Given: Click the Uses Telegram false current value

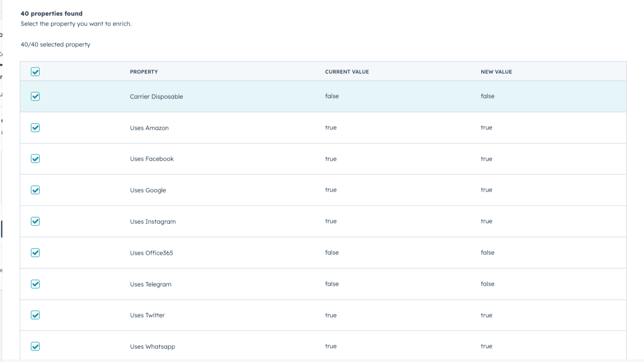Looking at the screenshot, I should pos(332,284).
